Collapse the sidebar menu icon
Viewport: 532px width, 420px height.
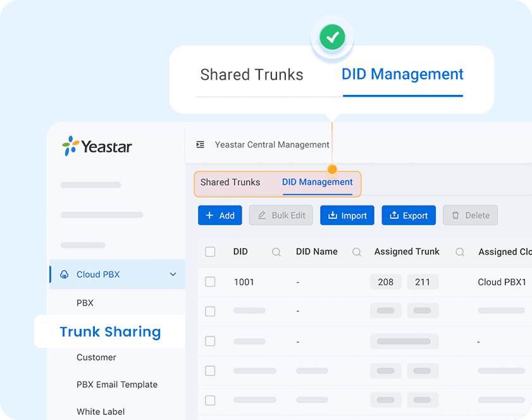(200, 144)
